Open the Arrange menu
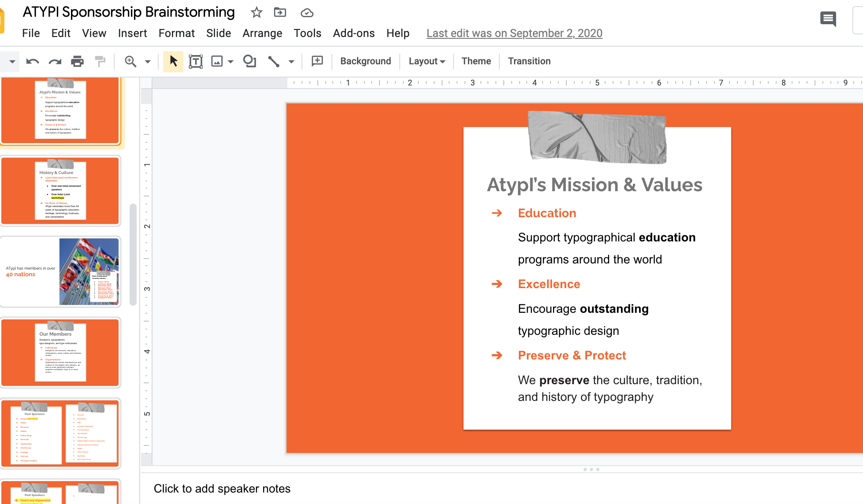Image resolution: width=863 pixels, height=504 pixels. [x=262, y=33]
